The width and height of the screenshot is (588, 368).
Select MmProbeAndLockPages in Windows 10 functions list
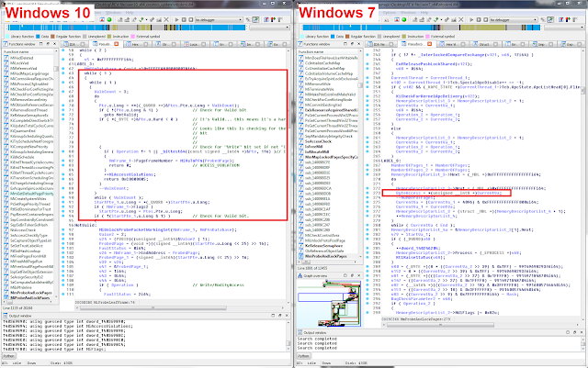point(30,293)
